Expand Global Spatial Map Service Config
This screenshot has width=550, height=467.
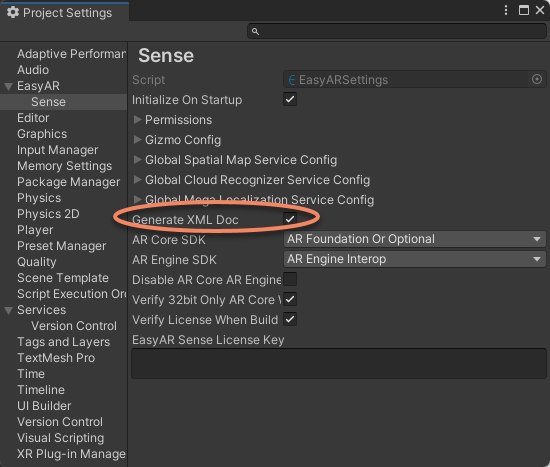coord(137,160)
